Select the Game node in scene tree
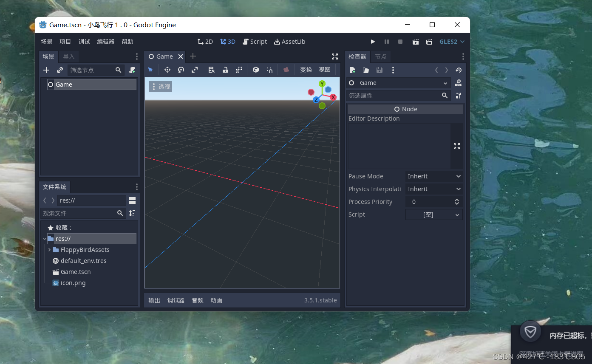This screenshot has width=592, height=364. pos(92,85)
